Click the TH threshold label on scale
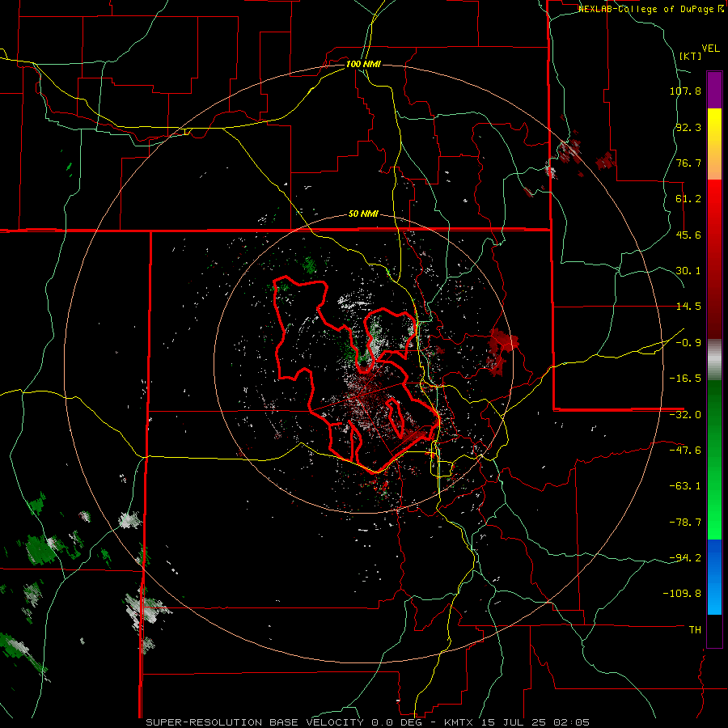The width and height of the screenshot is (728, 728). click(695, 630)
